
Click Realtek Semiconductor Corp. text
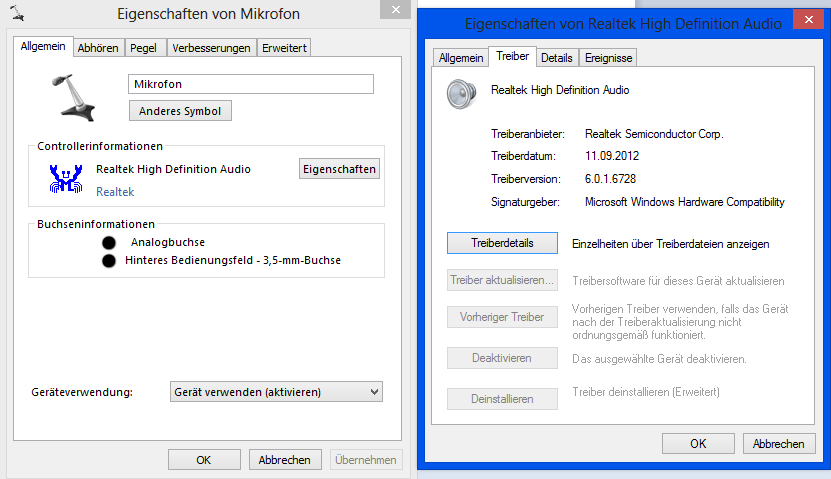[654, 134]
